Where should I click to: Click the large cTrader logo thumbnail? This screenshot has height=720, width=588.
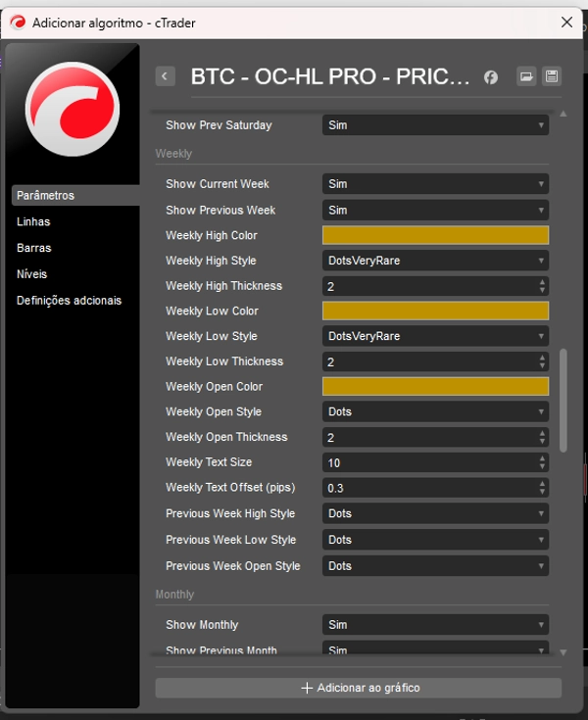pos(73,110)
